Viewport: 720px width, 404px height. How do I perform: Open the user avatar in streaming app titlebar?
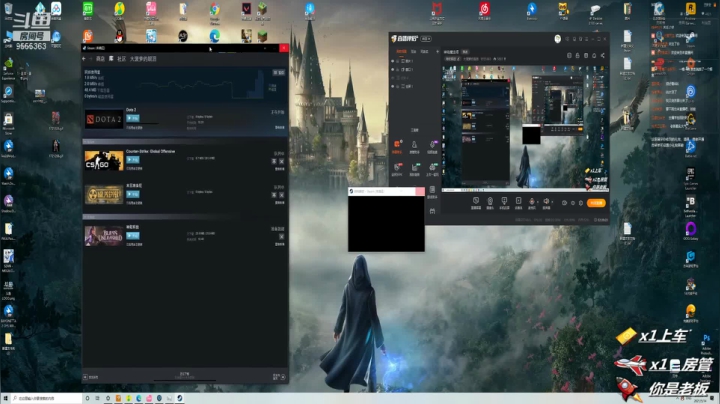tap(557, 39)
